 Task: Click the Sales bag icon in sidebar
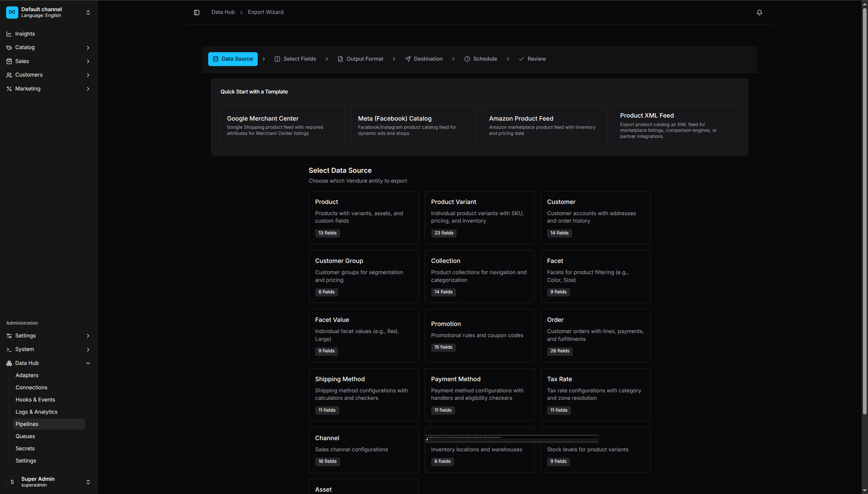click(x=9, y=61)
